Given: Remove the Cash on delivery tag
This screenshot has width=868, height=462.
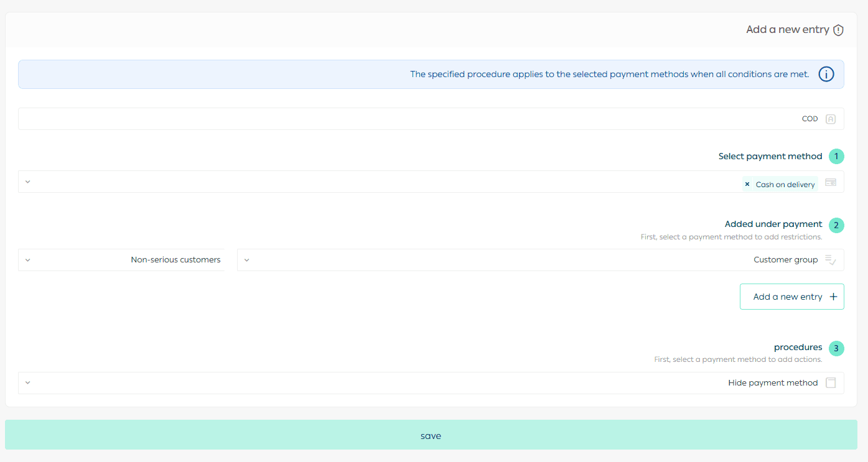Looking at the screenshot, I should (x=747, y=184).
